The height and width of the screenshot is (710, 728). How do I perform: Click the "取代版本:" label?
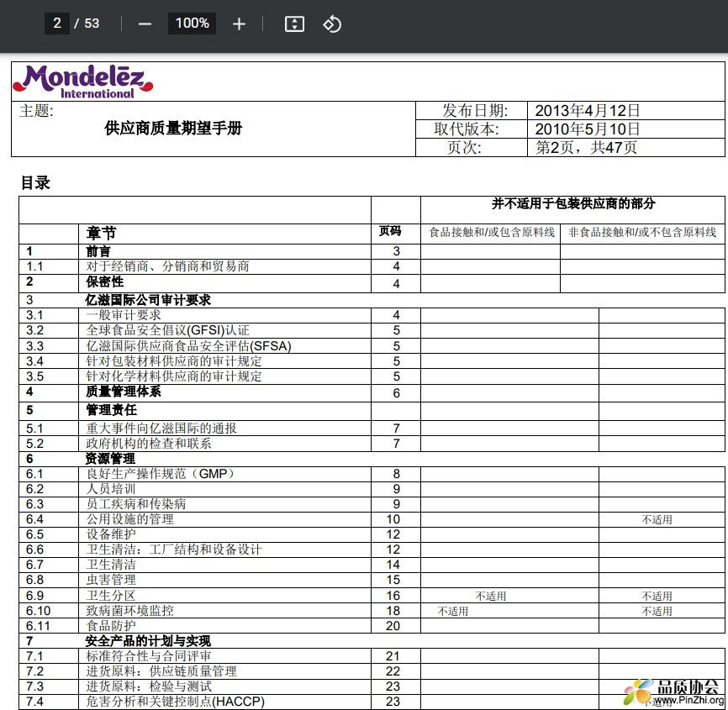pyautogui.click(x=467, y=129)
